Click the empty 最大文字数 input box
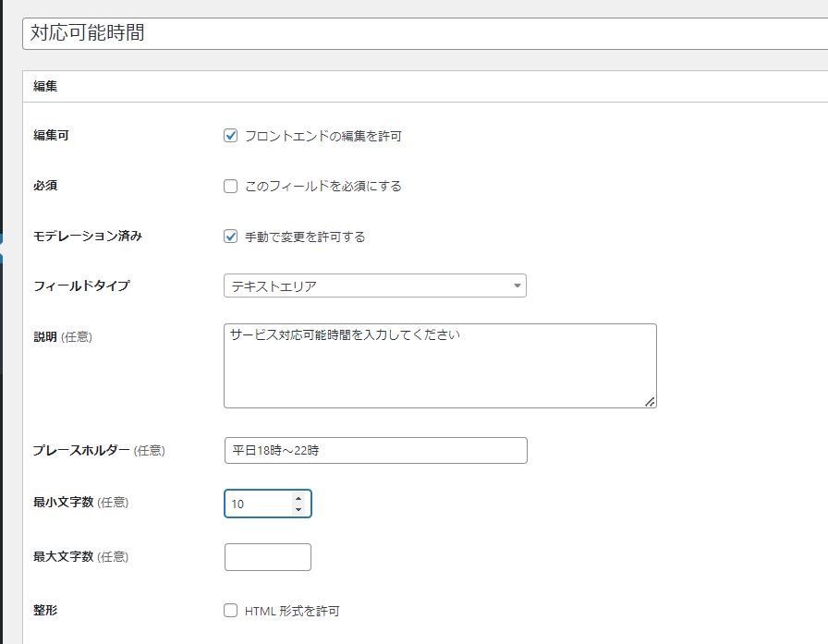This screenshot has height=644, width=828. (x=268, y=557)
